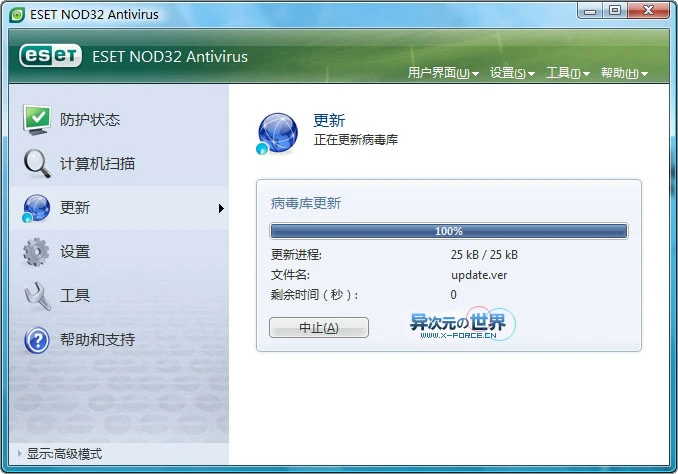
Task: Click the 防护状态 monitor checkmark icon
Action: 37,119
